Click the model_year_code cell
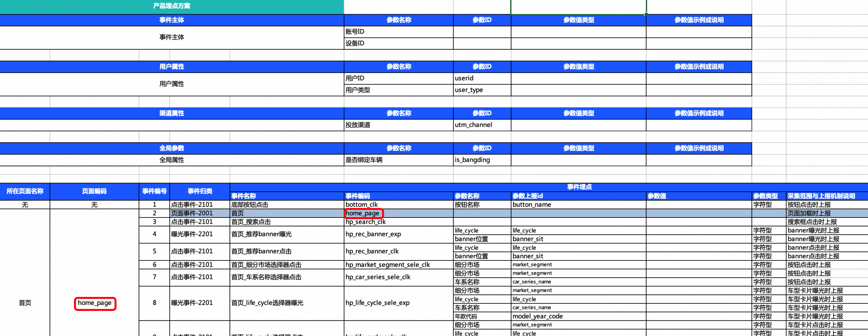868x336 pixels. (x=579, y=316)
